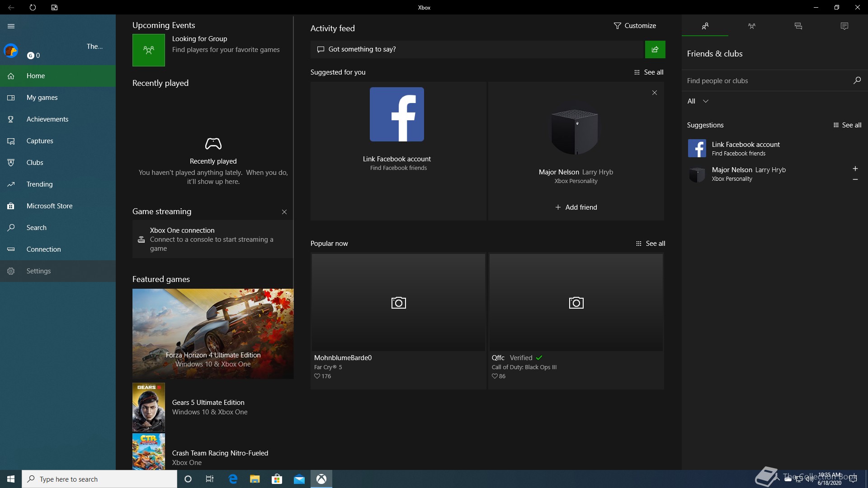868x488 pixels.
Task: Switch to Friends & clubs tab
Action: pos(705,26)
